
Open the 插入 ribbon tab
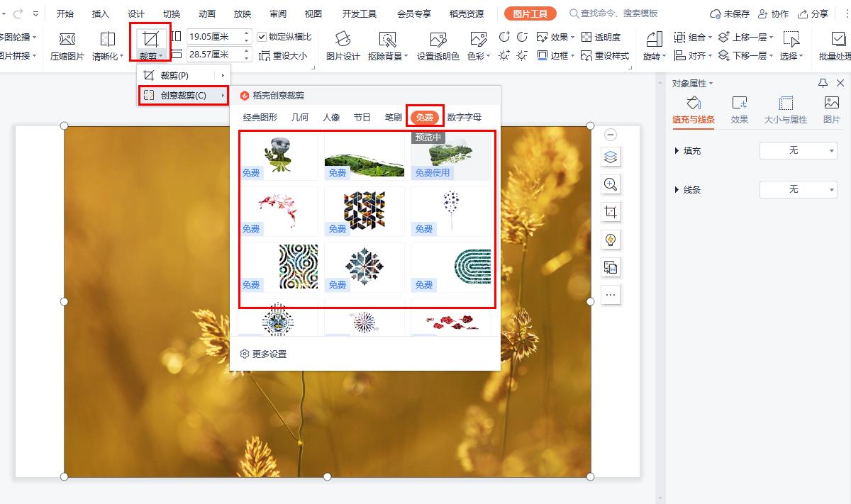[x=101, y=13]
